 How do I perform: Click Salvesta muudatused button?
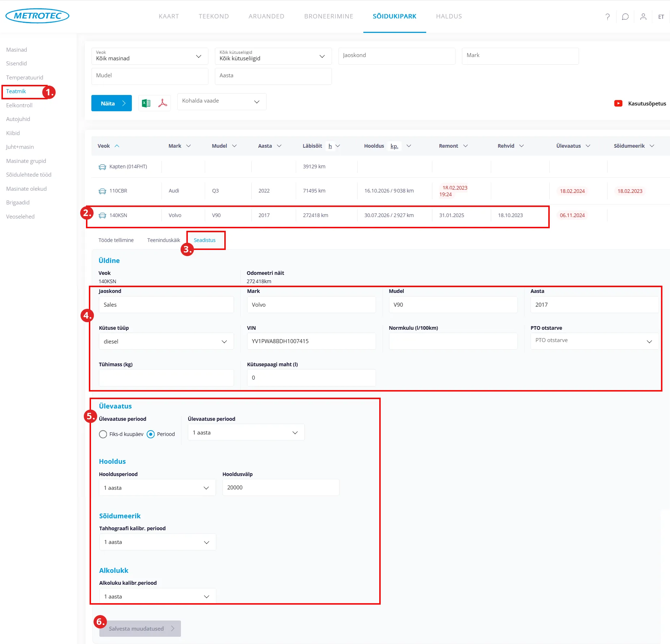point(140,628)
